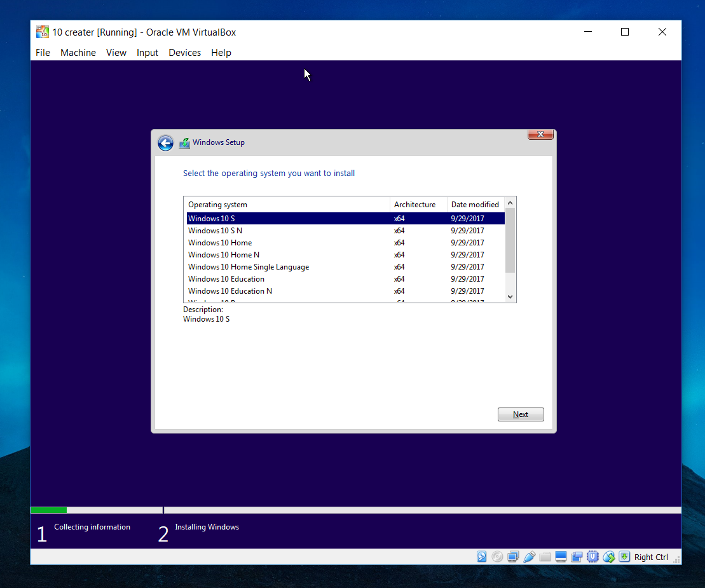Open the shared folders status icon
705x588 pixels.
point(545,557)
